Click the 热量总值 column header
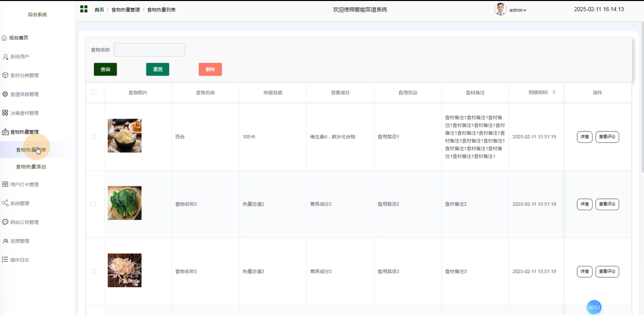The height and width of the screenshot is (315, 644). (x=273, y=92)
